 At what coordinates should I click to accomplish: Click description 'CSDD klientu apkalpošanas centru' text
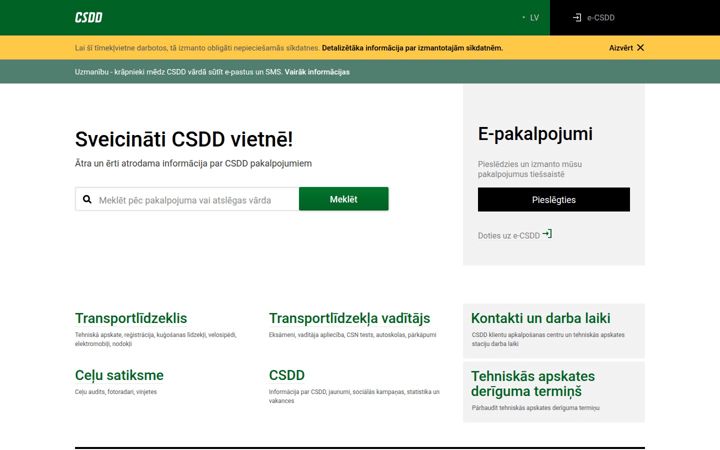[x=548, y=339]
